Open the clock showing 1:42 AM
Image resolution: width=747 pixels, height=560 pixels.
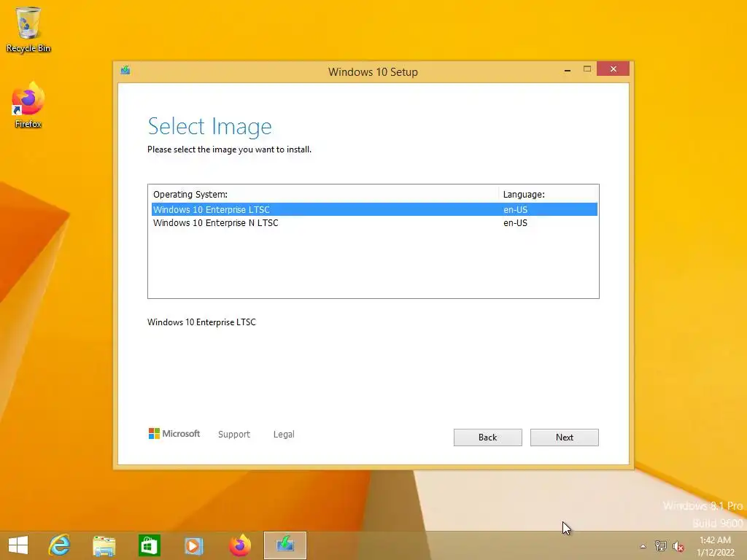tap(715, 546)
